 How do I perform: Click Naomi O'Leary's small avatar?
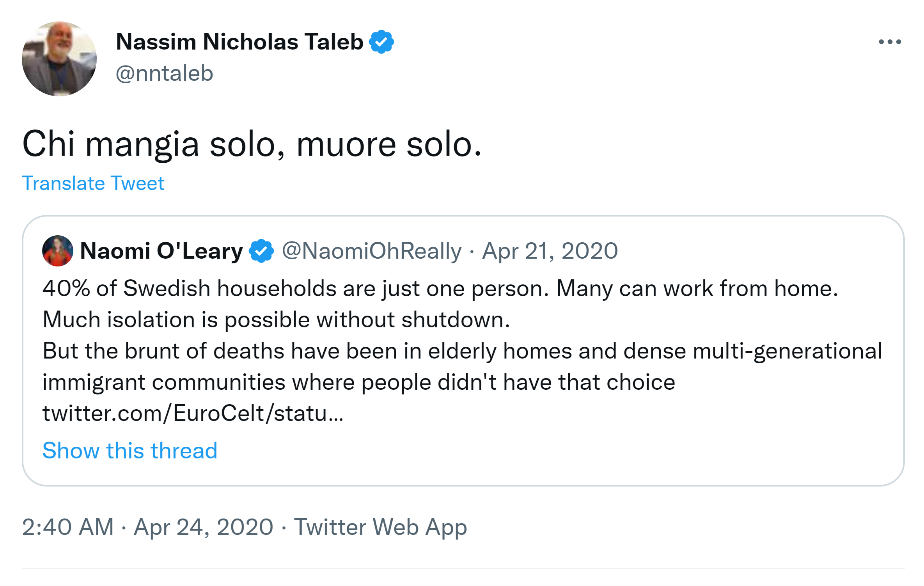[58, 251]
